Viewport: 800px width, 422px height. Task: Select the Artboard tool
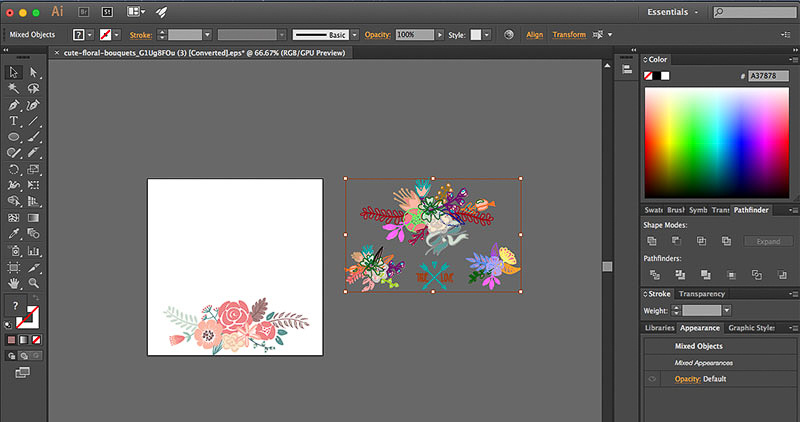13,267
